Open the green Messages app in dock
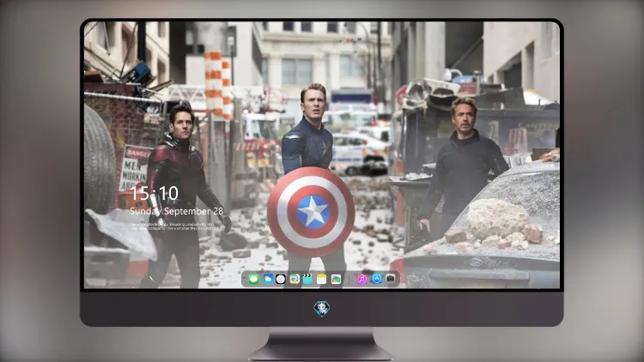 pyautogui.click(x=253, y=280)
